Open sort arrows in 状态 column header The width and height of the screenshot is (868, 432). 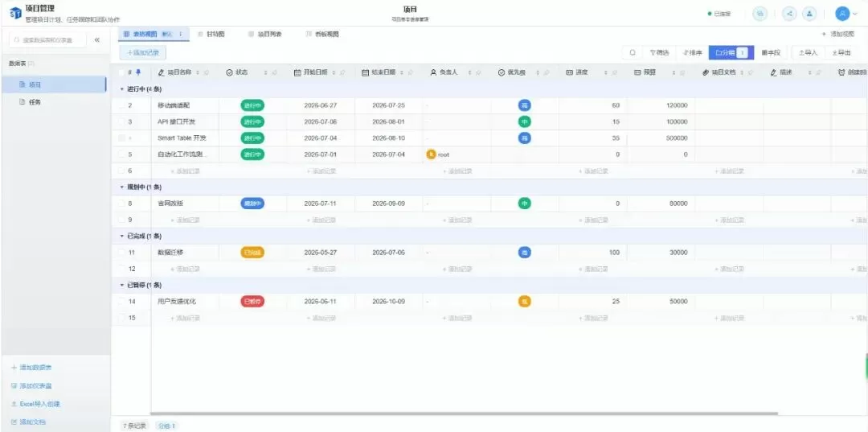coord(266,72)
